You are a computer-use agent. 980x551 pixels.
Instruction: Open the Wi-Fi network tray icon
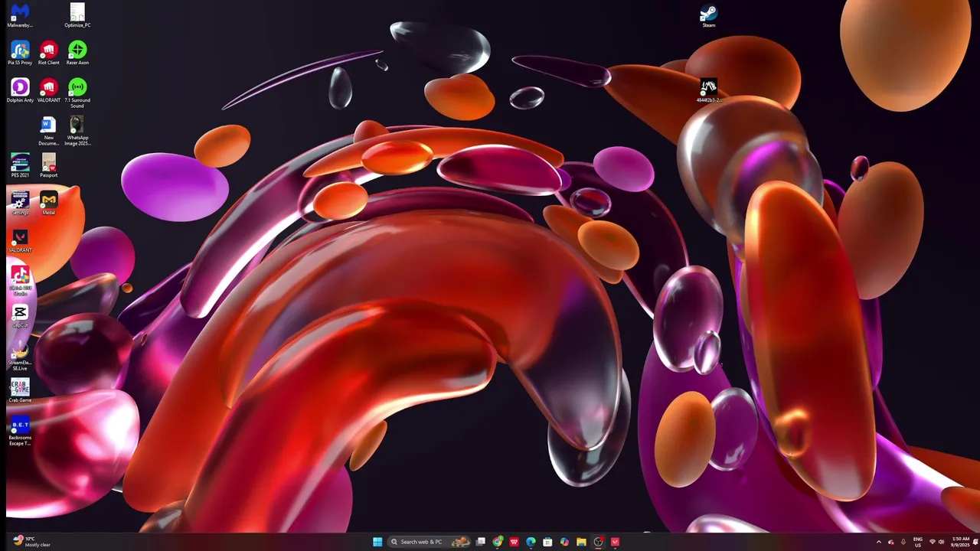point(932,542)
